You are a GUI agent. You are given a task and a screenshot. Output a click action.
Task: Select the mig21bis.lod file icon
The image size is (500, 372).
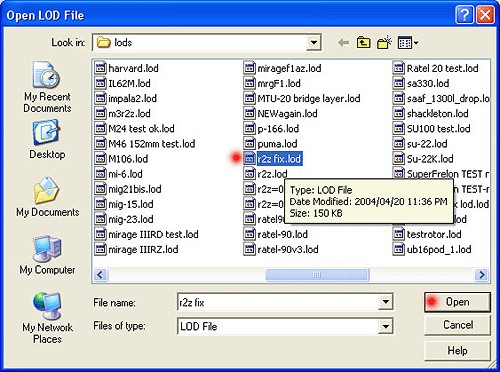(x=100, y=189)
